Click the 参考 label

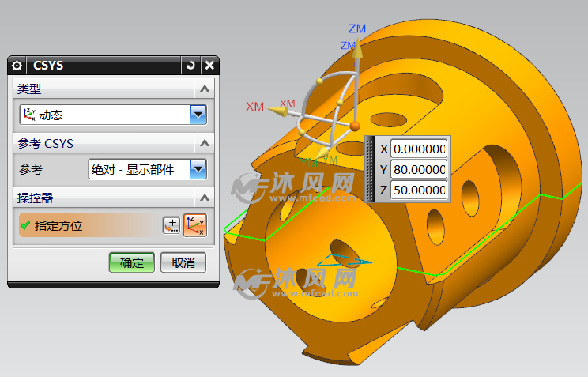[x=31, y=170]
